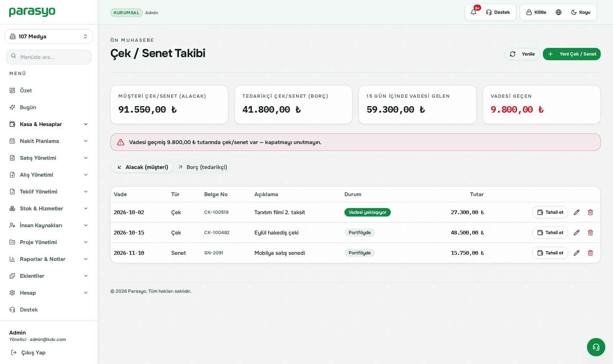Click the globe language icon
Screen dimensions: 613x364
tap(559, 12)
